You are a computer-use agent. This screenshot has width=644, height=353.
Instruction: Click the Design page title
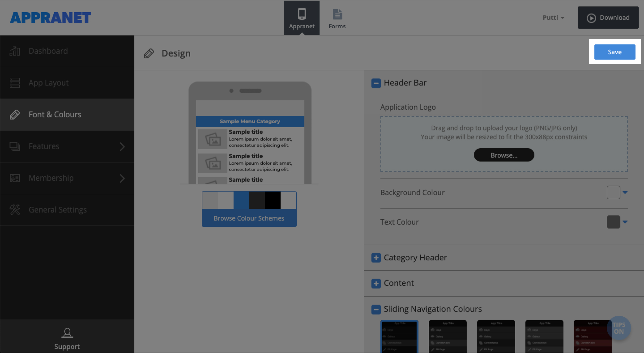[176, 54]
